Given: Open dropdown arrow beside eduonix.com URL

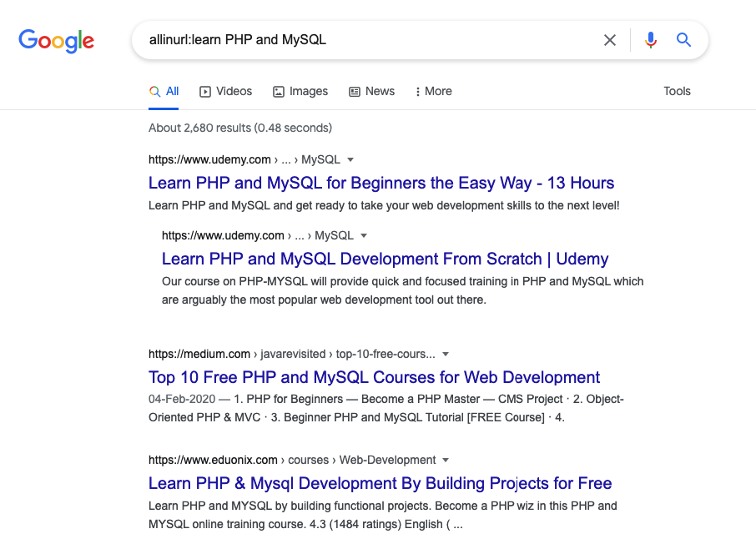Looking at the screenshot, I should click(446, 461).
